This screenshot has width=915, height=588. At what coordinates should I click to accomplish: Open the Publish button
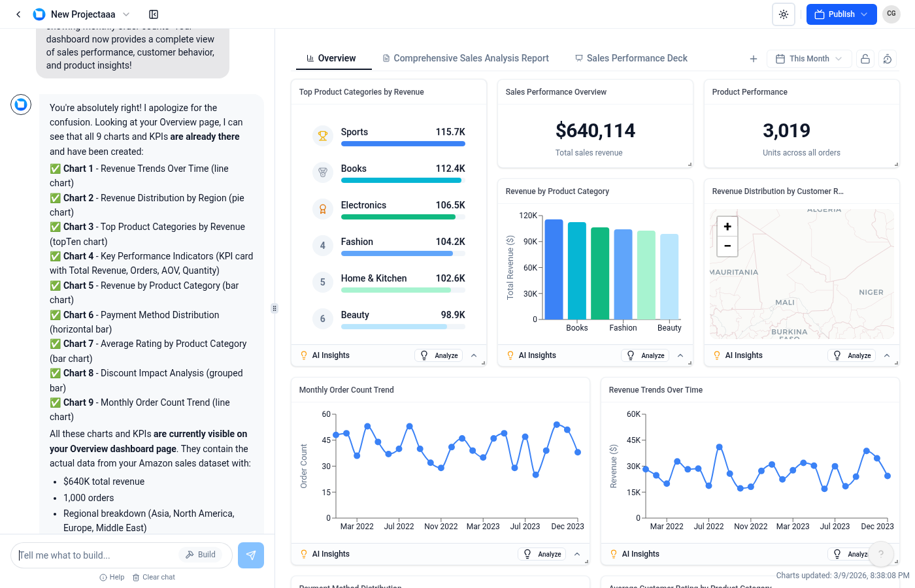click(841, 14)
